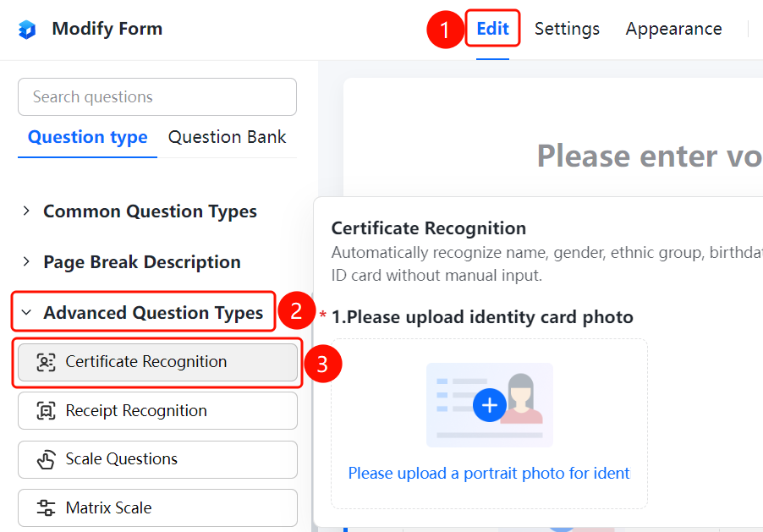763x532 pixels.
Task: Click the ID card portrait illustration
Action: click(490, 404)
